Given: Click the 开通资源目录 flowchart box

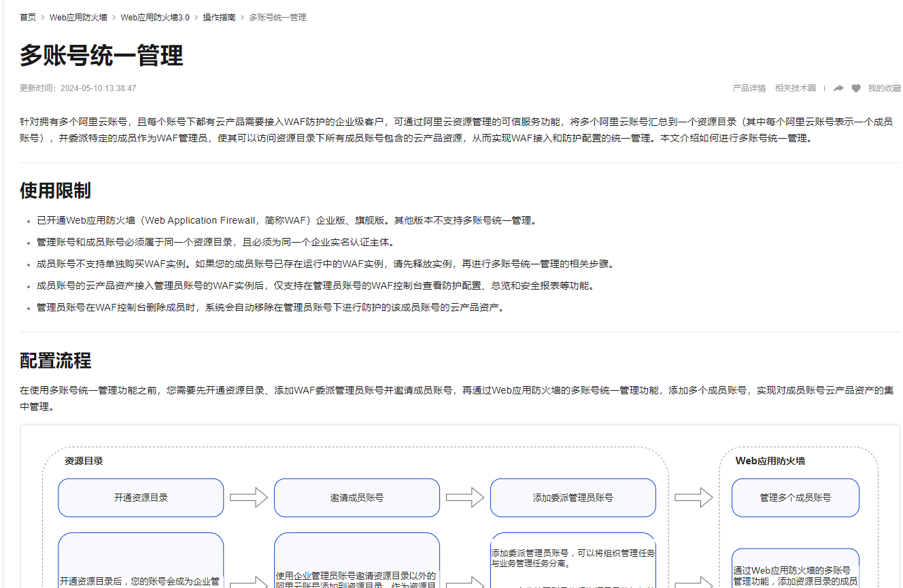Looking at the screenshot, I should pos(141,498).
